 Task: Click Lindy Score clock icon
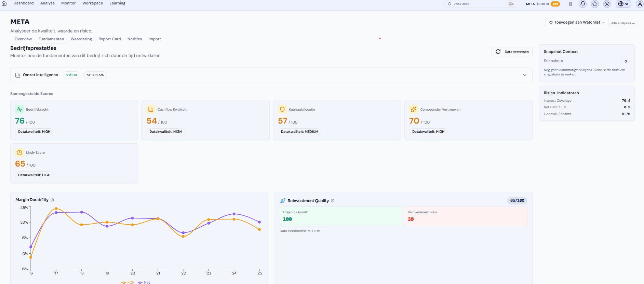pyautogui.click(x=19, y=153)
